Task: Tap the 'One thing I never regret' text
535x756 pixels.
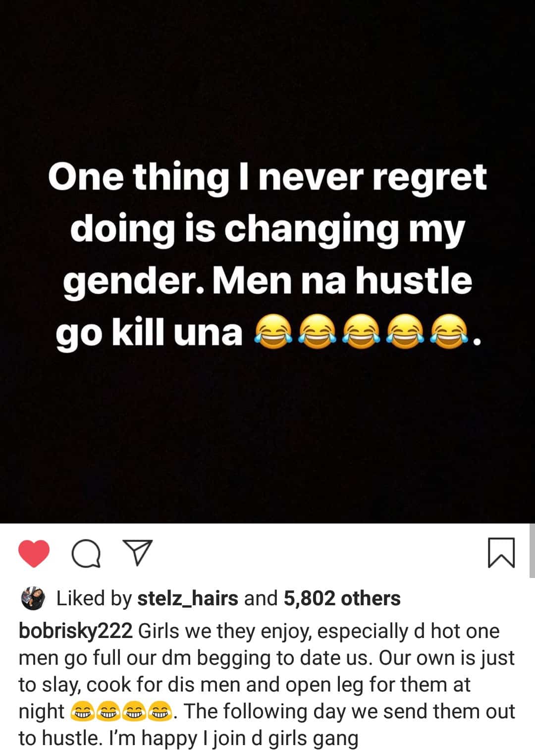Action: 267,177
